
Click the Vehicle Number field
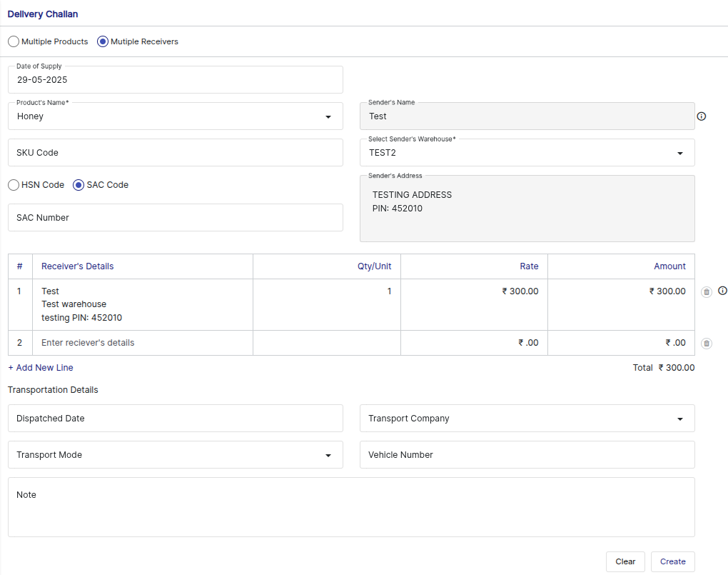pos(527,454)
